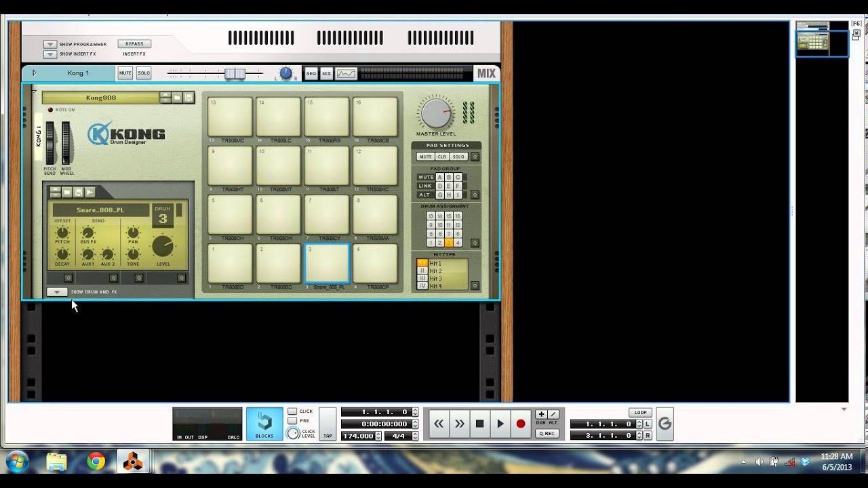
Task: Expand Show Programmer arrow
Action: pyautogui.click(x=50, y=44)
